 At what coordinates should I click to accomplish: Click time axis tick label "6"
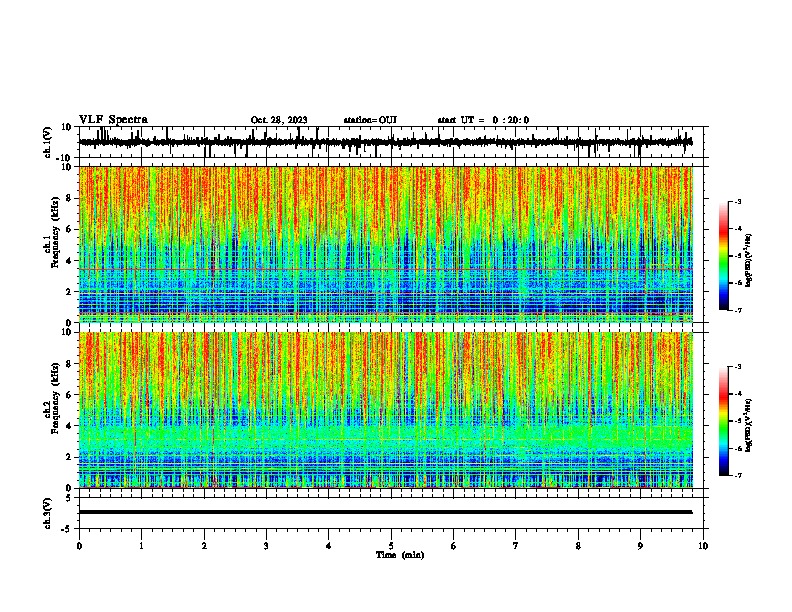coord(454,546)
